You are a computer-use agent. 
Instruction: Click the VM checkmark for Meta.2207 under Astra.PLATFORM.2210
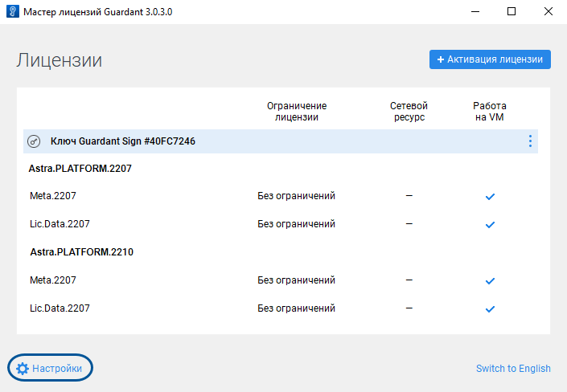point(490,280)
